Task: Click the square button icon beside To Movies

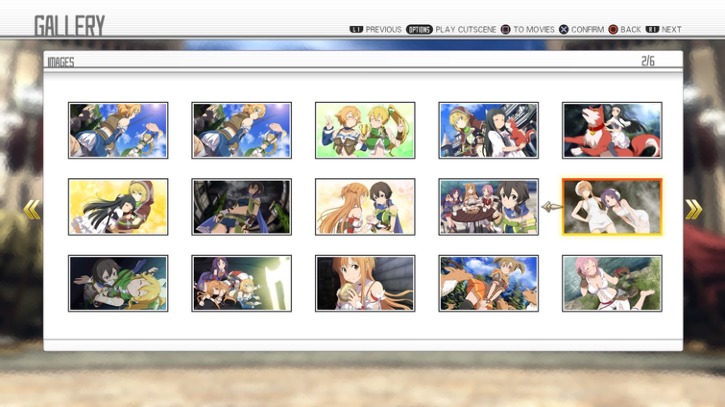Action: tap(505, 30)
